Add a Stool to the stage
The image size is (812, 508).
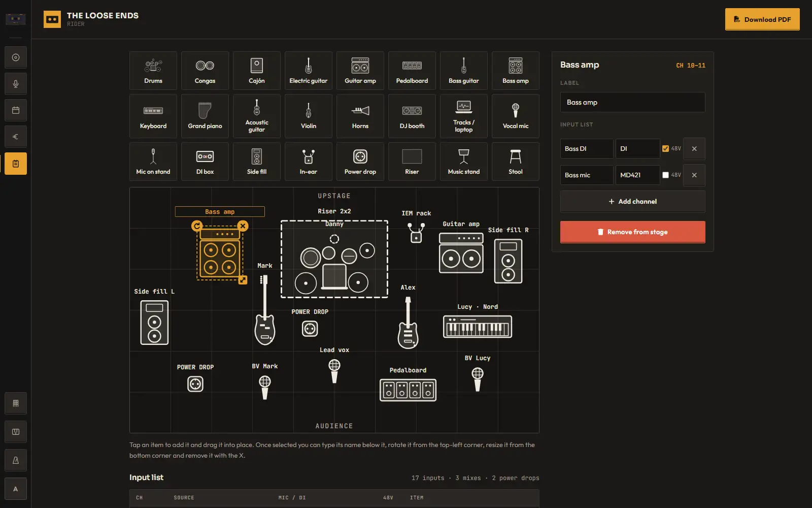(x=516, y=162)
